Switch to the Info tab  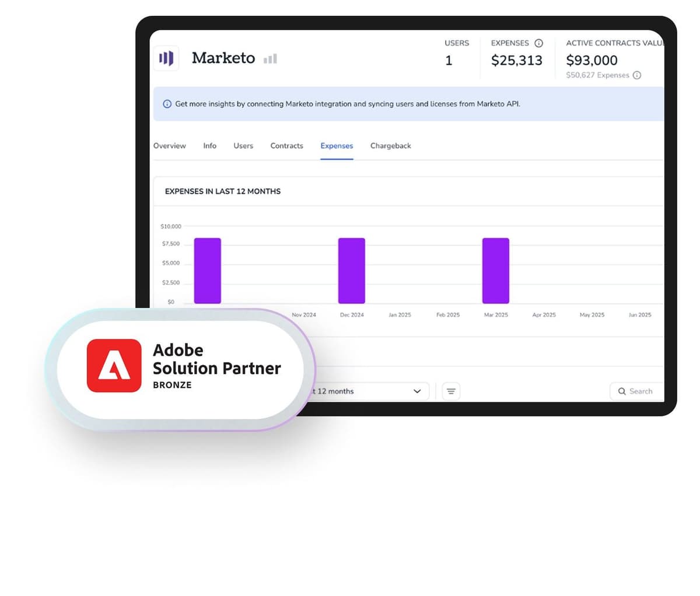click(x=209, y=146)
